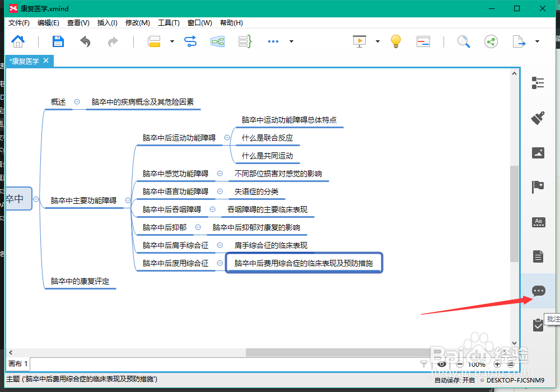Open search with magnifier icon
The width and height of the screenshot is (560, 392).
point(464,41)
